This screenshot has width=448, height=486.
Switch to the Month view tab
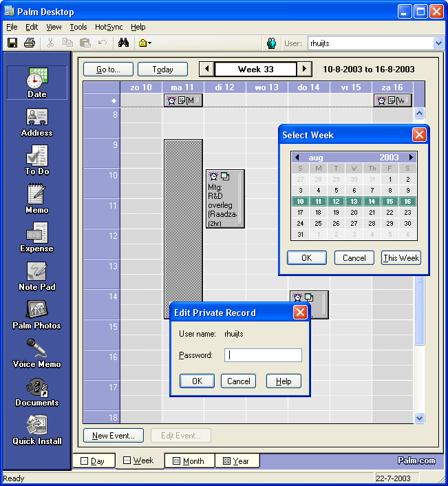190,461
